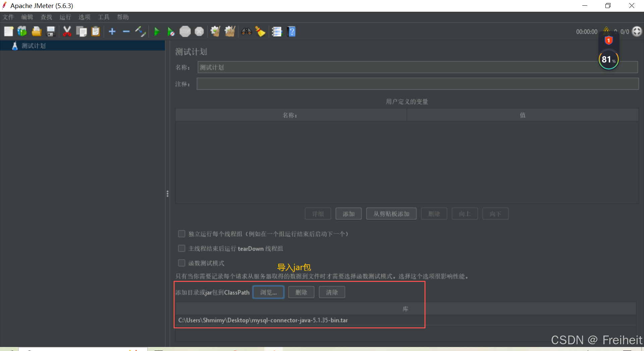Screen dimensions: 644x351
Task: Open the 运行 menu
Action: click(65, 17)
